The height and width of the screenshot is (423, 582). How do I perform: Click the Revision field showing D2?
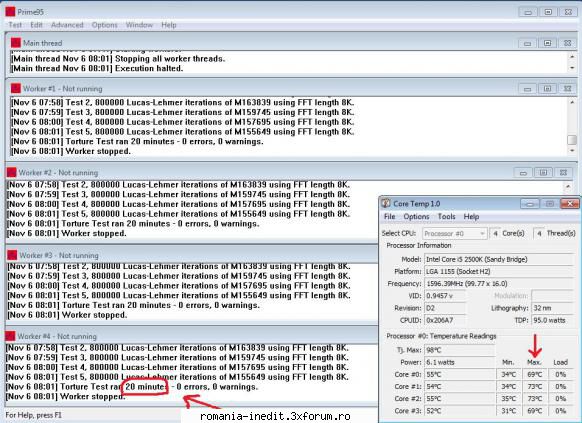pyautogui.click(x=445, y=308)
